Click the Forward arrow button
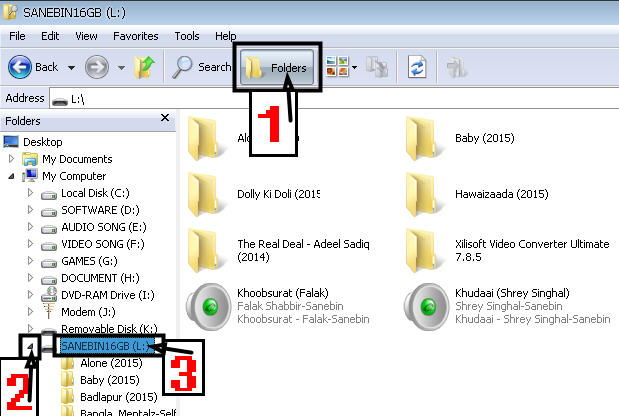 (97, 67)
